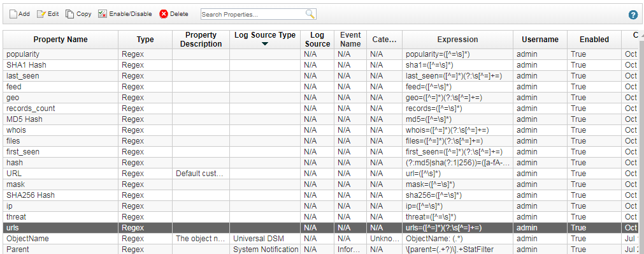Sort by Property Name column header

pos(61,40)
